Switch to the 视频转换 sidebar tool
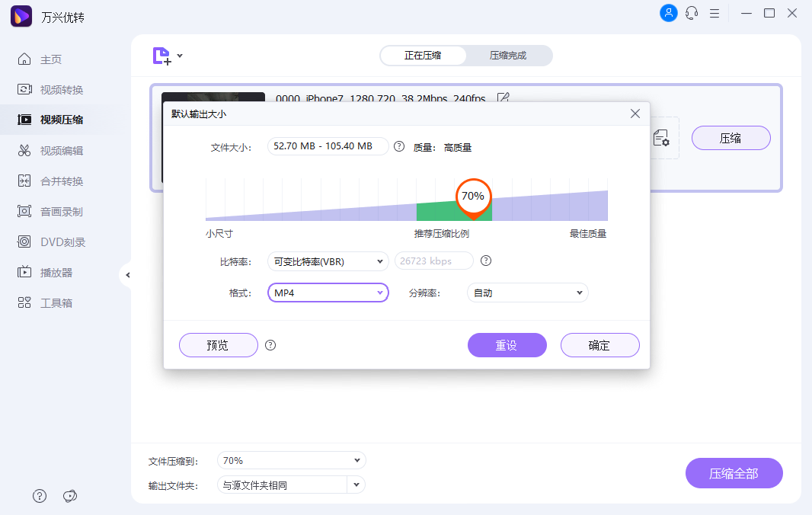The height and width of the screenshot is (515, 812). (49, 89)
